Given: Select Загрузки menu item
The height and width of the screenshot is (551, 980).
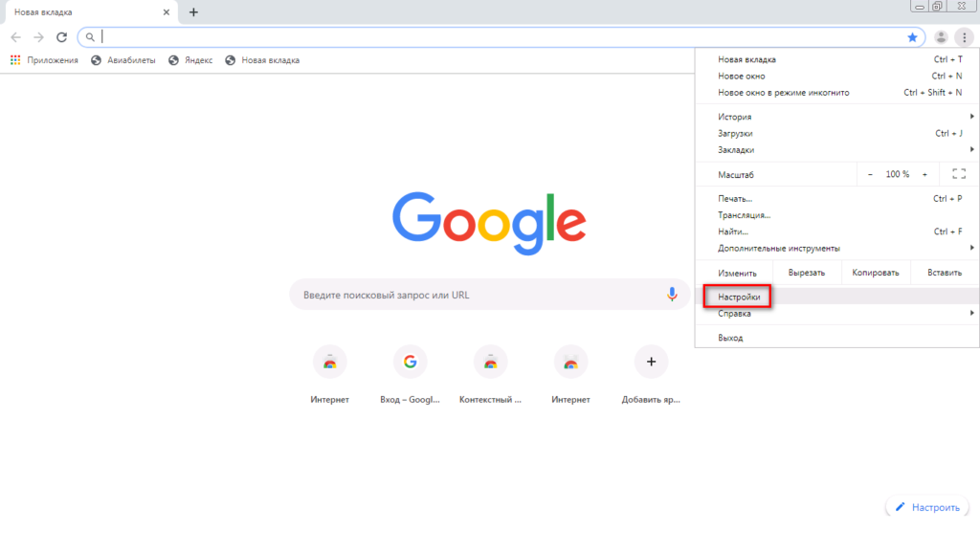Looking at the screenshot, I should click(x=837, y=133).
